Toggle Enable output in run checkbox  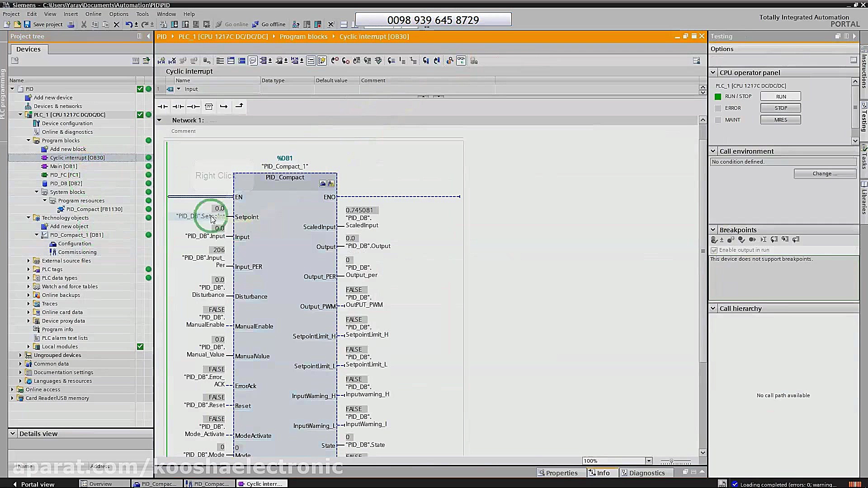coord(714,250)
